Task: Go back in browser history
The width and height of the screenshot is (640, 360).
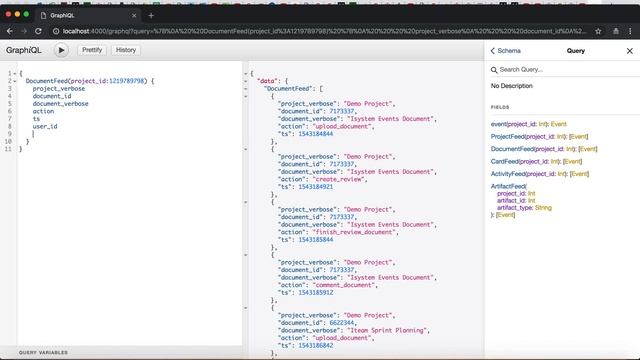Action: point(10,31)
